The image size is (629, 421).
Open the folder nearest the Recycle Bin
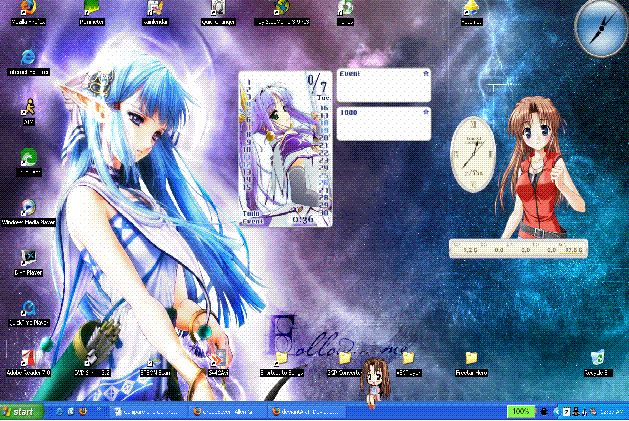click(x=471, y=362)
